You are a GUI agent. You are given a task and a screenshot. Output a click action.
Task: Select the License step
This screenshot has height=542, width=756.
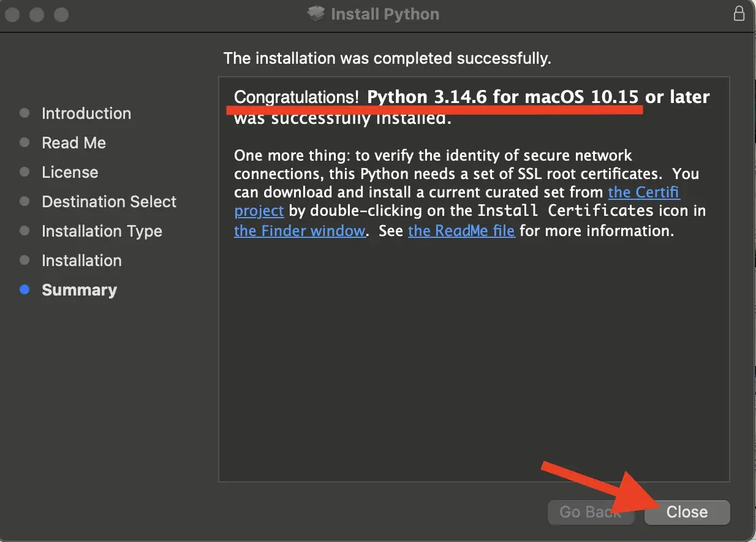[70, 172]
